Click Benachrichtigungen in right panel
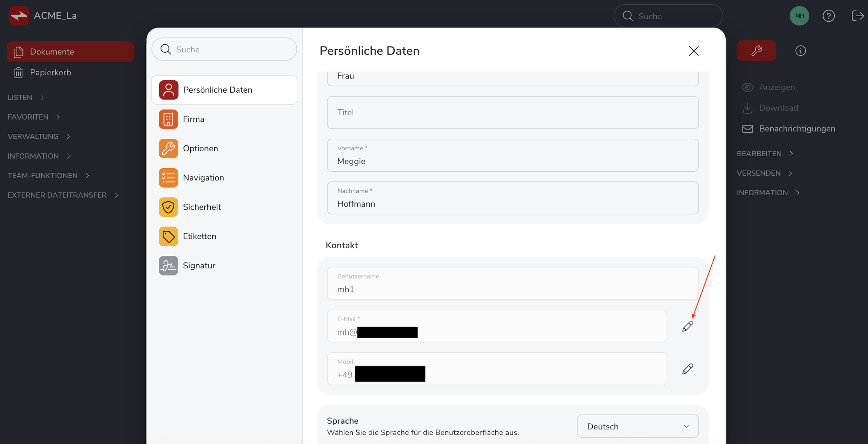 click(796, 129)
